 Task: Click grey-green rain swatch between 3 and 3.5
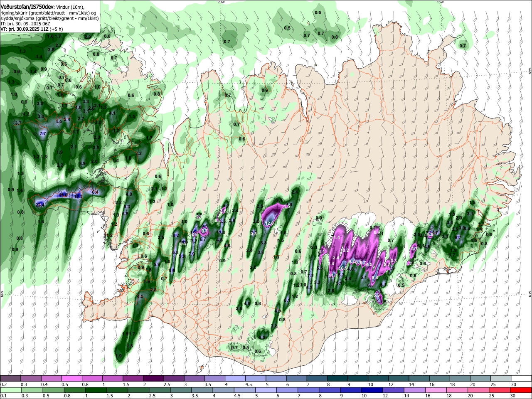[180, 390]
